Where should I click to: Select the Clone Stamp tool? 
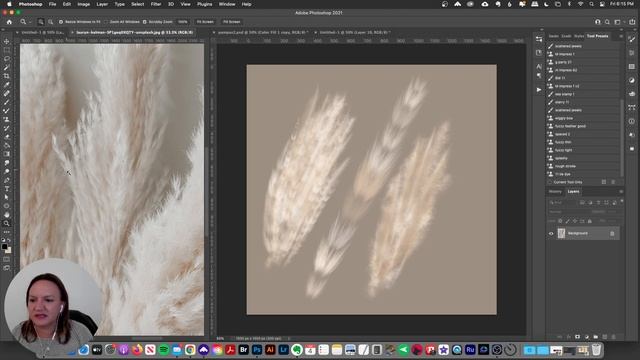click(7, 119)
